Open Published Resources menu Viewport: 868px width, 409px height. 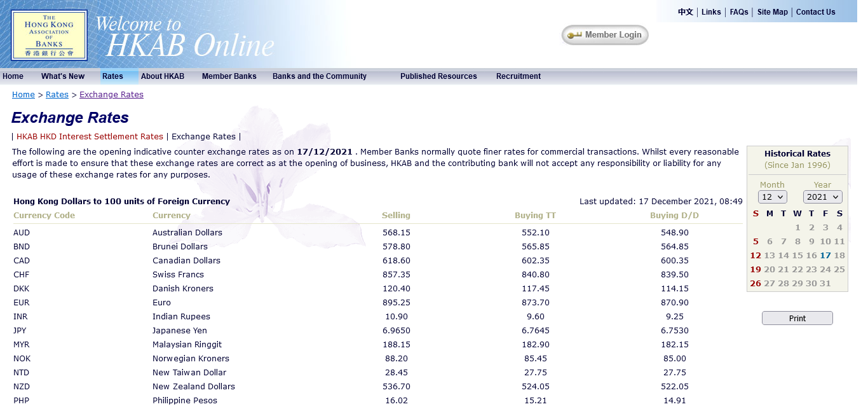438,76
